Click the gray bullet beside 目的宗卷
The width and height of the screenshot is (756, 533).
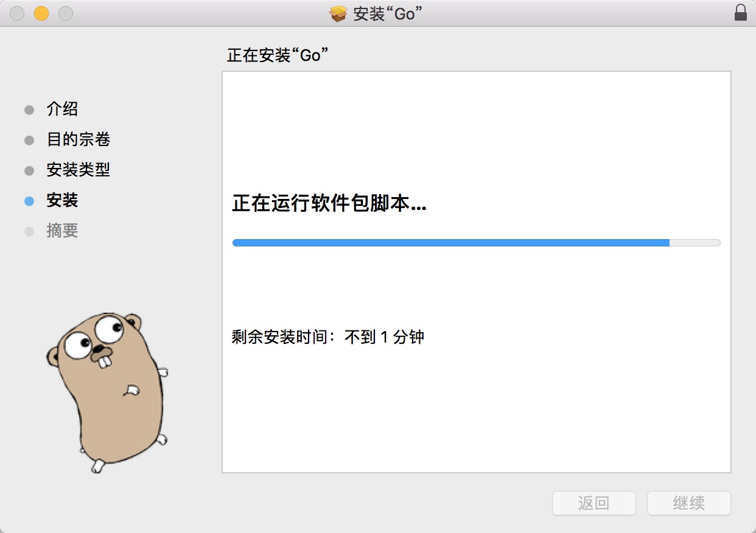tap(29, 141)
